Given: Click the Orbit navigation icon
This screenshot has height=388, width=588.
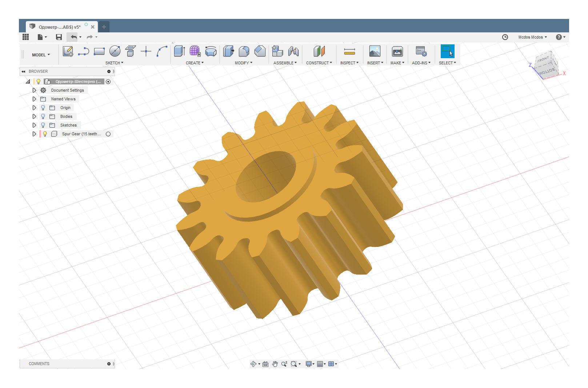Looking at the screenshot, I should [253, 364].
